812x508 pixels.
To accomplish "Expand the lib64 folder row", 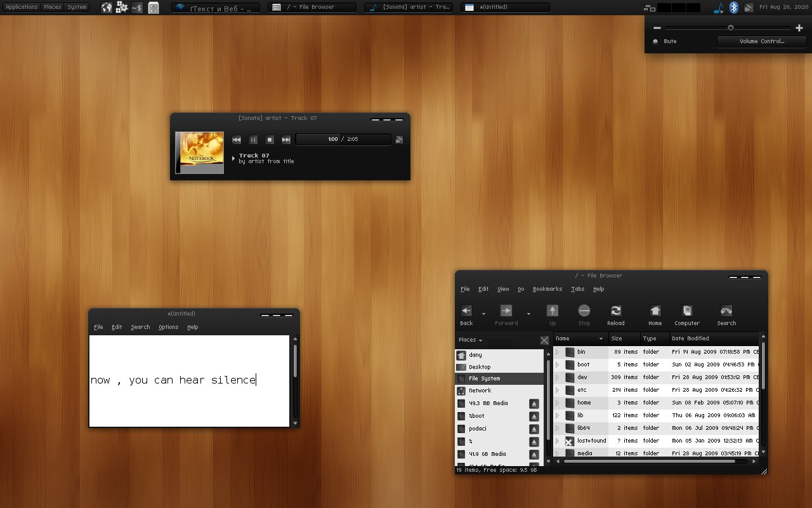I will click(558, 428).
